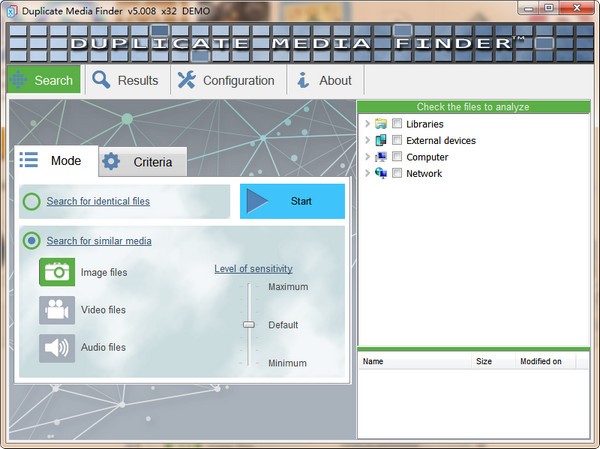Select the Image files camera icon

(x=57, y=272)
